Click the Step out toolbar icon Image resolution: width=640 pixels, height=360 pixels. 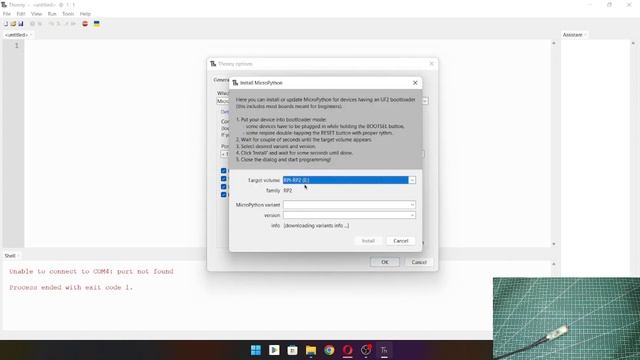click(x=66, y=24)
